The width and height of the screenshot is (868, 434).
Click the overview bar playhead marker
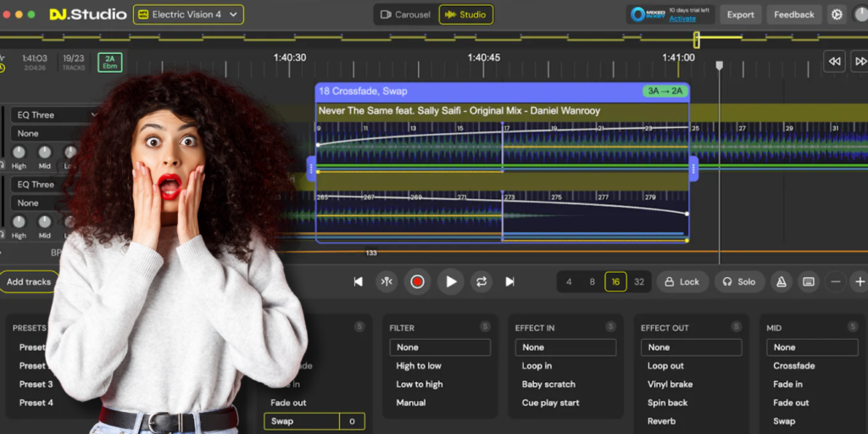click(x=697, y=39)
